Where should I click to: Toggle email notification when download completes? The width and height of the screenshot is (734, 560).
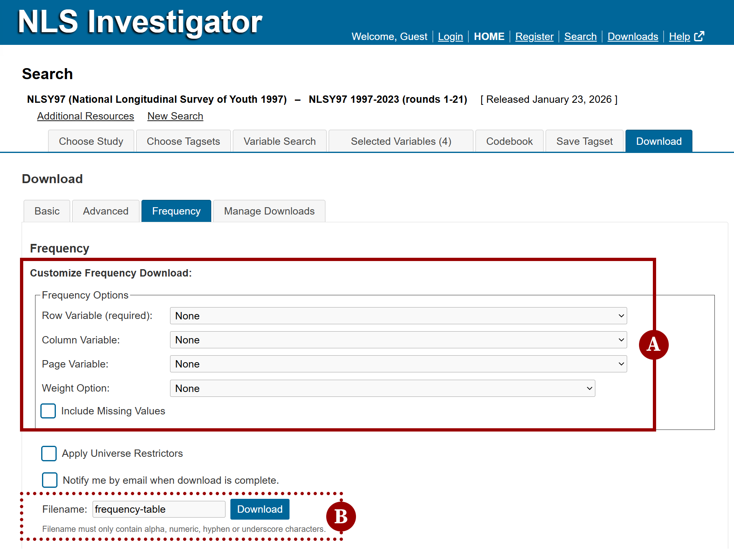pyautogui.click(x=50, y=480)
